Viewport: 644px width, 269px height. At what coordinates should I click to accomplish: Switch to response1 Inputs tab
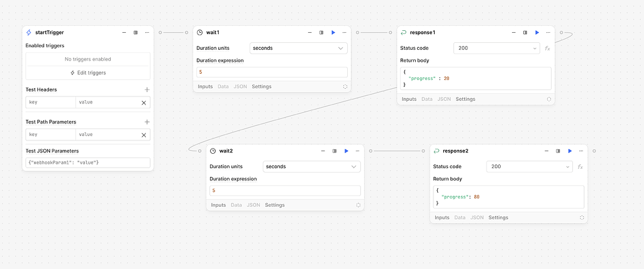(409, 99)
